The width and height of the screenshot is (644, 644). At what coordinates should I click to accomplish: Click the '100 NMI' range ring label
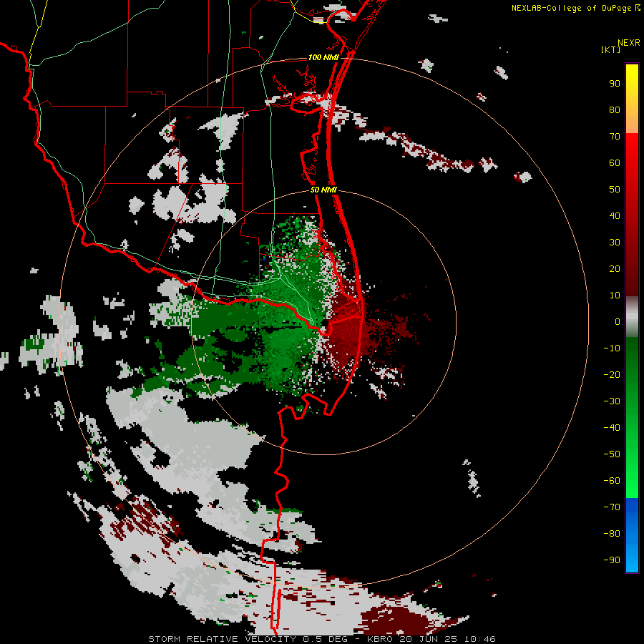tap(323, 57)
